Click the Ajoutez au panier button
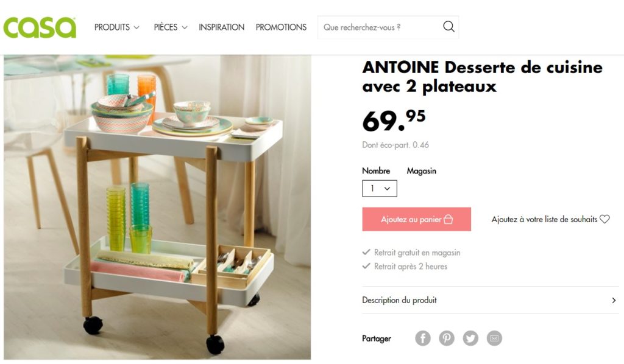Screen dimensions: 624x364 (416, 219)
